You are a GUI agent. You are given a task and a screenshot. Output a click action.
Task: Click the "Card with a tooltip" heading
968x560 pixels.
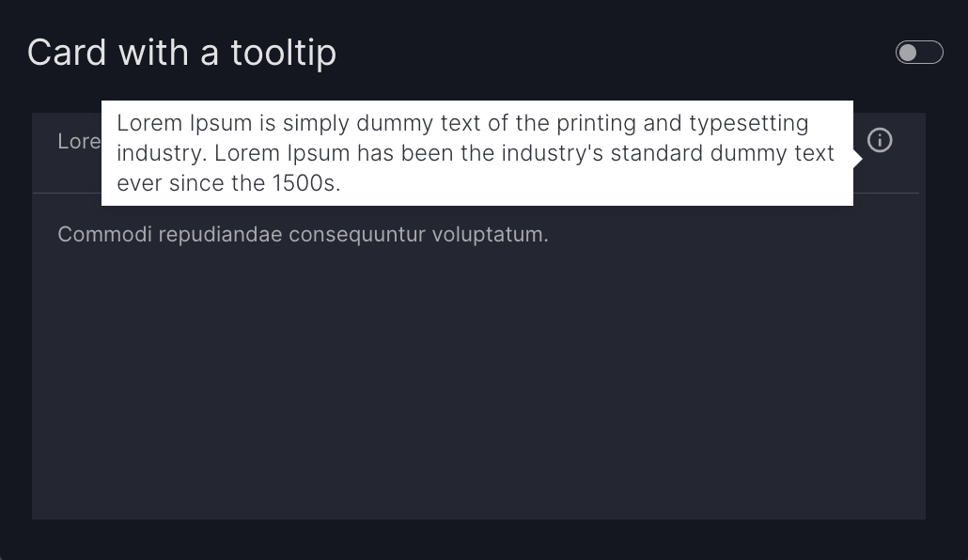[181, 53]
